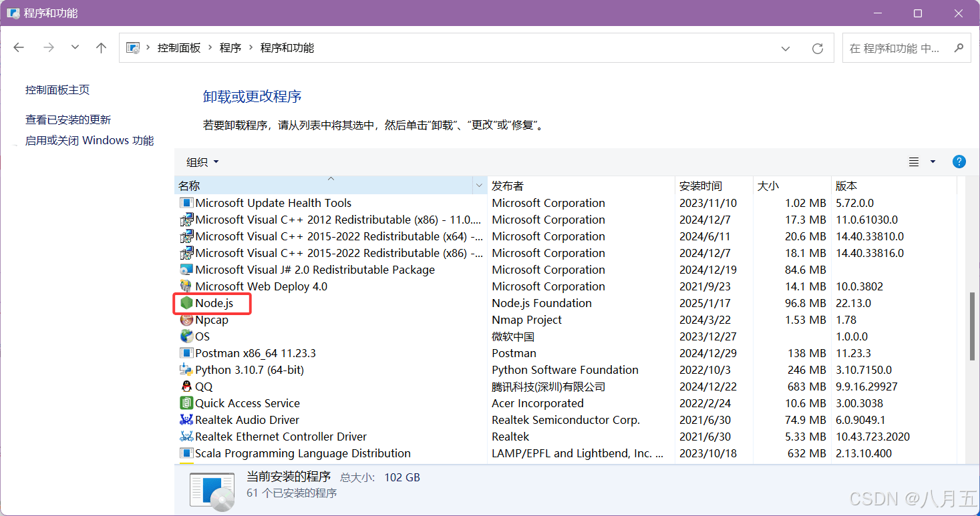Click the Visual C++ 2015-2022 (x64) icon
This screenshot has width=980, height=516.
point(186,236)
